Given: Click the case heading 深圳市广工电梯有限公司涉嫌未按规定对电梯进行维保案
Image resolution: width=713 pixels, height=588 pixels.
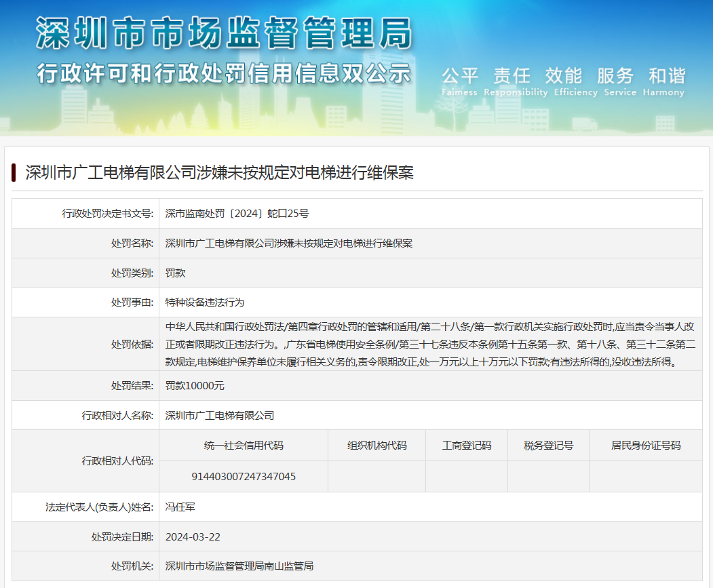Looking at the screenshot, I should tap(219, 173).
